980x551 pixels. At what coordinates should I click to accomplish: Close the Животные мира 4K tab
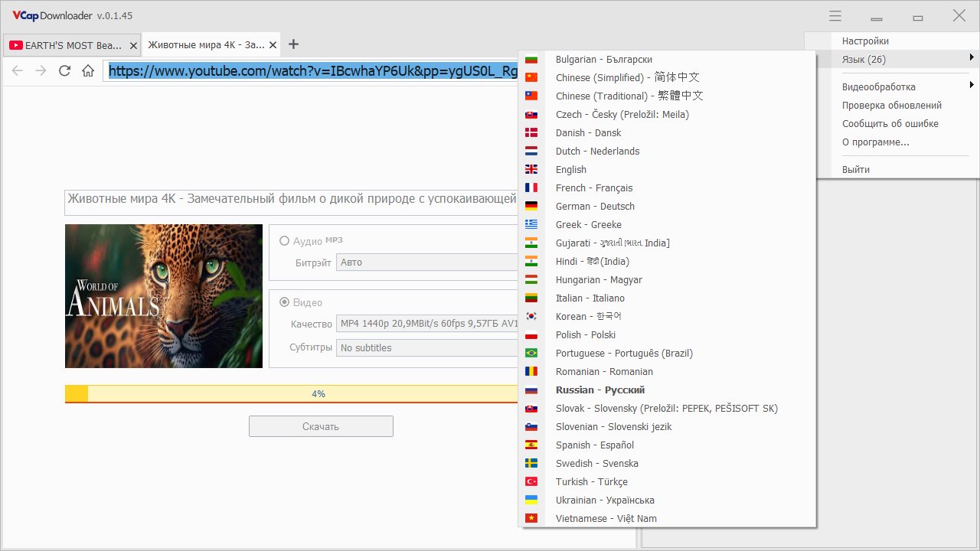[273, 45]
